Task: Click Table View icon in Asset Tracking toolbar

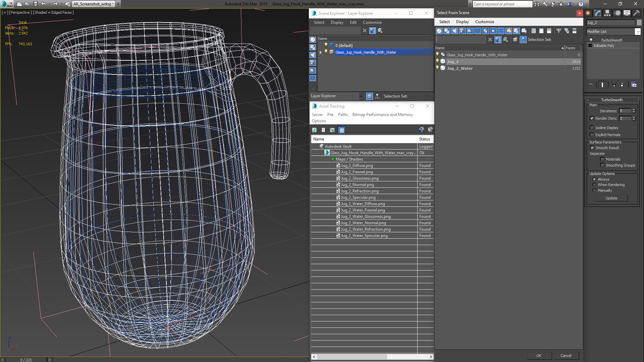Action: click(341, 130)
